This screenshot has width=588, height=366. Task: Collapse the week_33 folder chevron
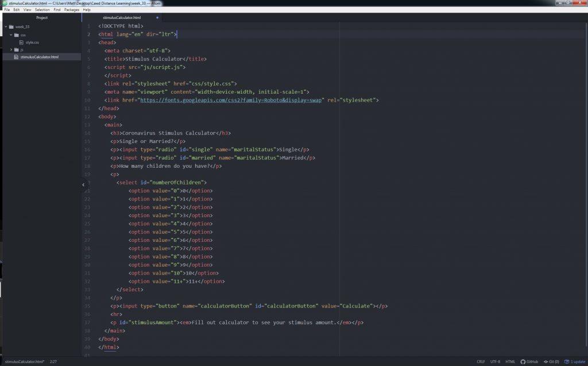(6, 26)
